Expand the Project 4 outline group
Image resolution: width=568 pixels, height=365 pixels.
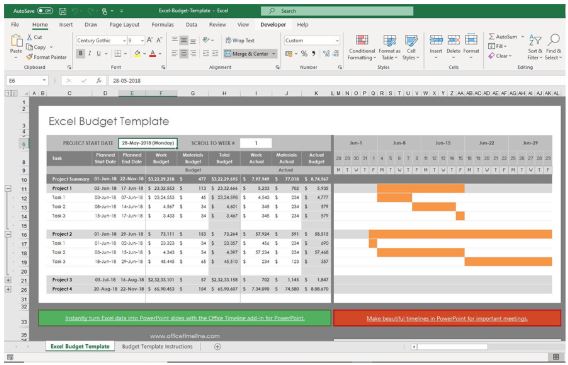(x=8, y=289)
